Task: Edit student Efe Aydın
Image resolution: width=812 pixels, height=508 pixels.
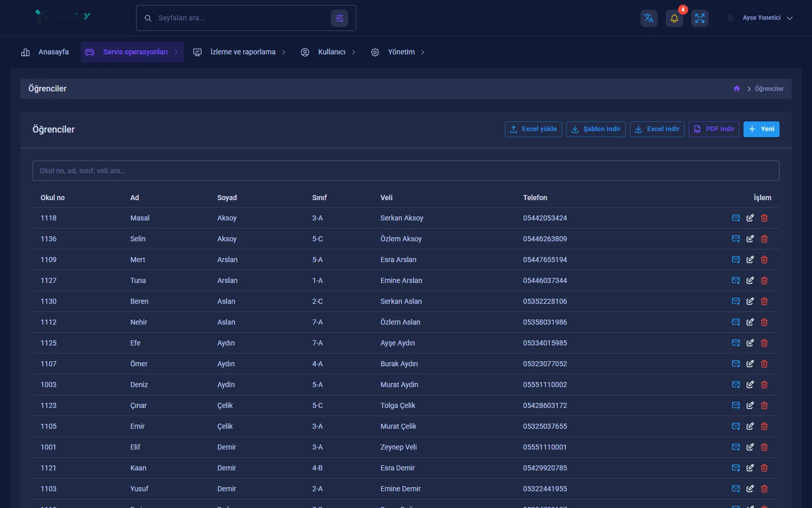Action: tap(750, 343)
